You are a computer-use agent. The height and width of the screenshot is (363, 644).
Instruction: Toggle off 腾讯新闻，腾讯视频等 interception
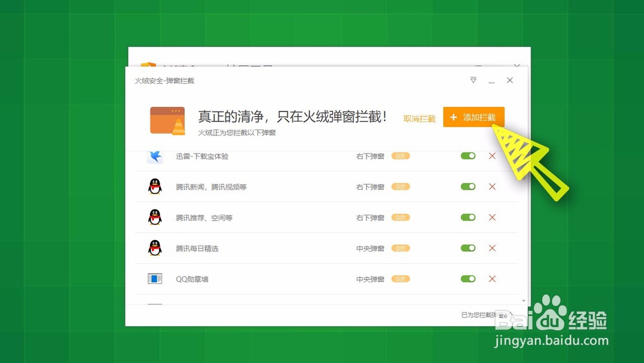tap(468, 186)
